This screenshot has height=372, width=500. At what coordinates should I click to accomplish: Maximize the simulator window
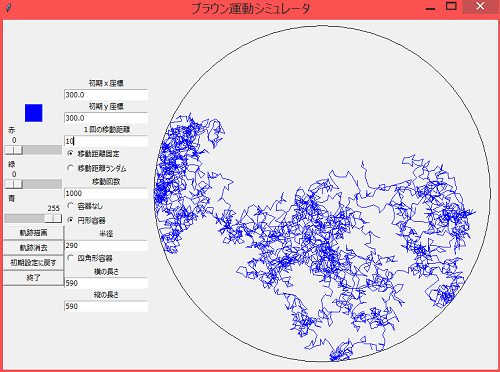pyautogui.click(x=451, y=6)
